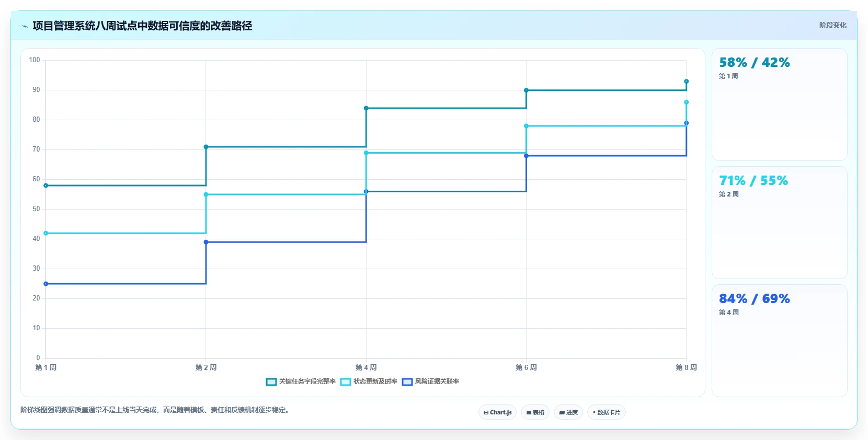Click the 第 2 周 x-axis label
868x440 pixels.
click(206, 367)
